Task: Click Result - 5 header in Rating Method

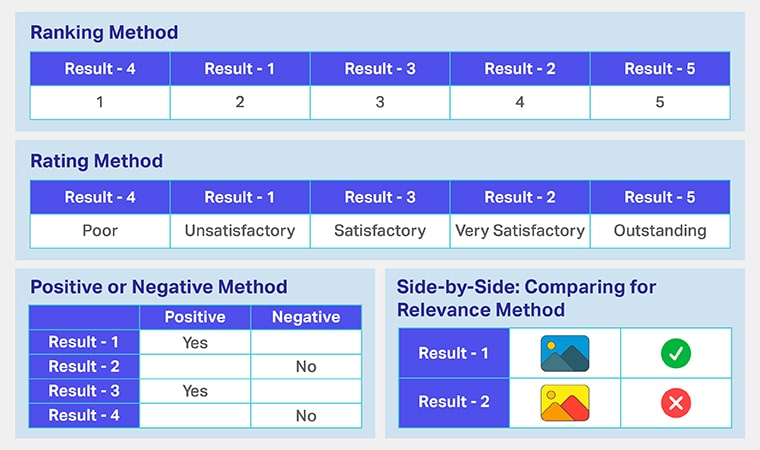Action: click(660, 197)
